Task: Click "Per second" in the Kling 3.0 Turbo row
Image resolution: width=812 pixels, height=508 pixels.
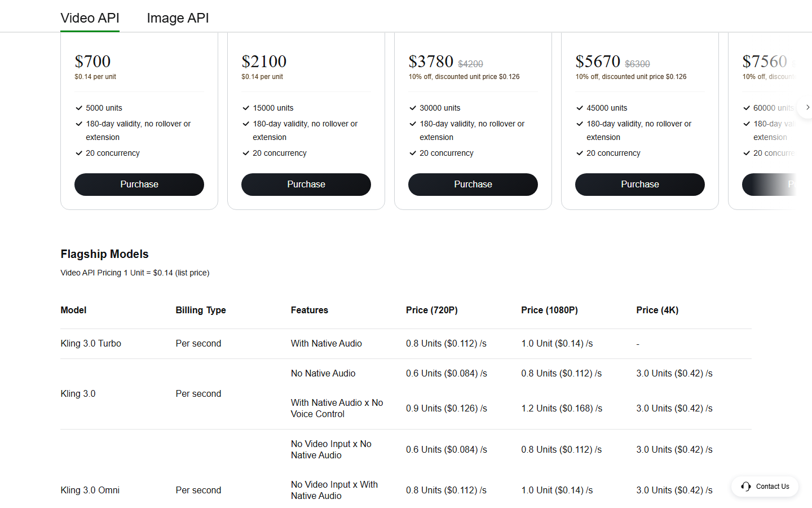Action: tap(198, 343)
